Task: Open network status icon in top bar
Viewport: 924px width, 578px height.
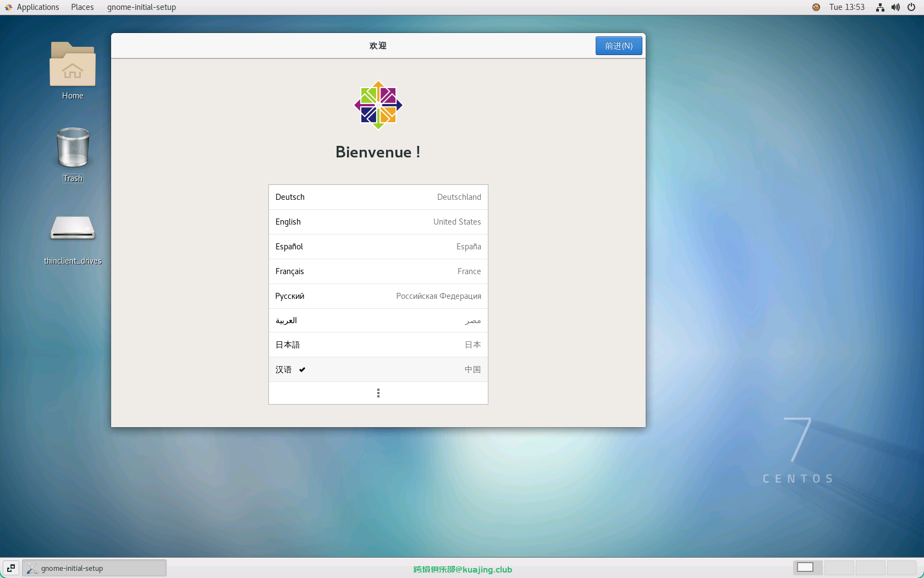Action: pos(880,7)
